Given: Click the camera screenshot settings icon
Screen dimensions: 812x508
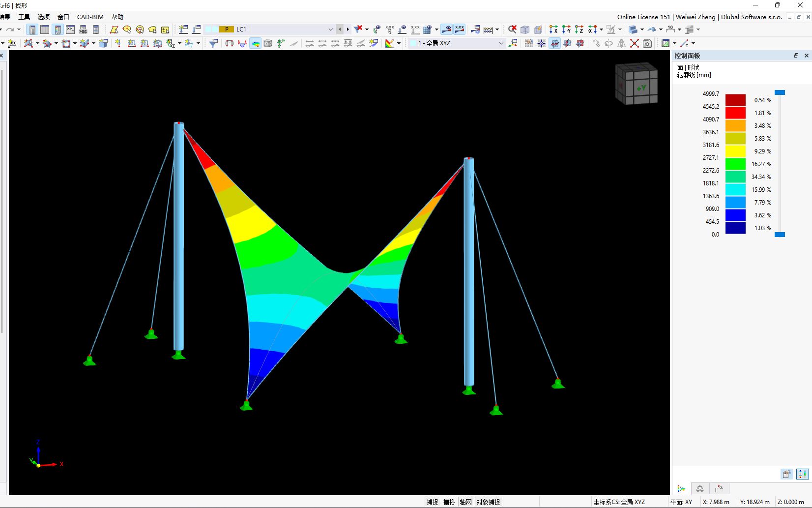Looking at the screenshot, I should pos(647,43).
